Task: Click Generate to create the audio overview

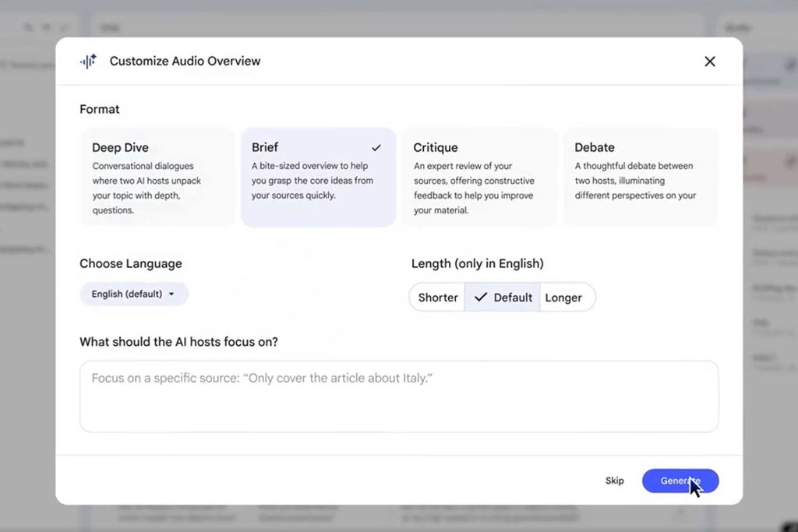Action: [680, 481]
